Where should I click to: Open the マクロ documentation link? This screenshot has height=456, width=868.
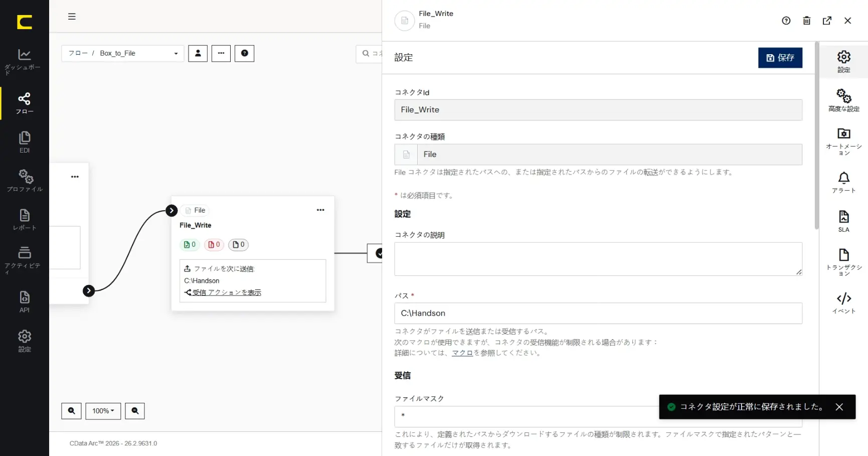462,353
